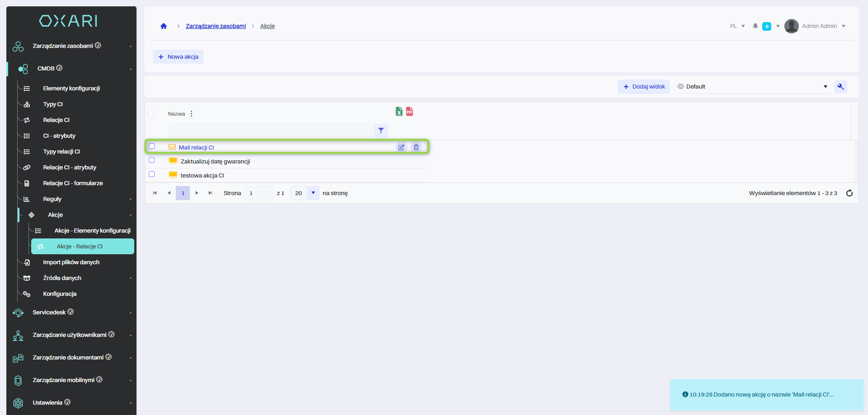Go to Typy relacji CI in sidebar
This screenshot has width=868, height=415.
61,152
